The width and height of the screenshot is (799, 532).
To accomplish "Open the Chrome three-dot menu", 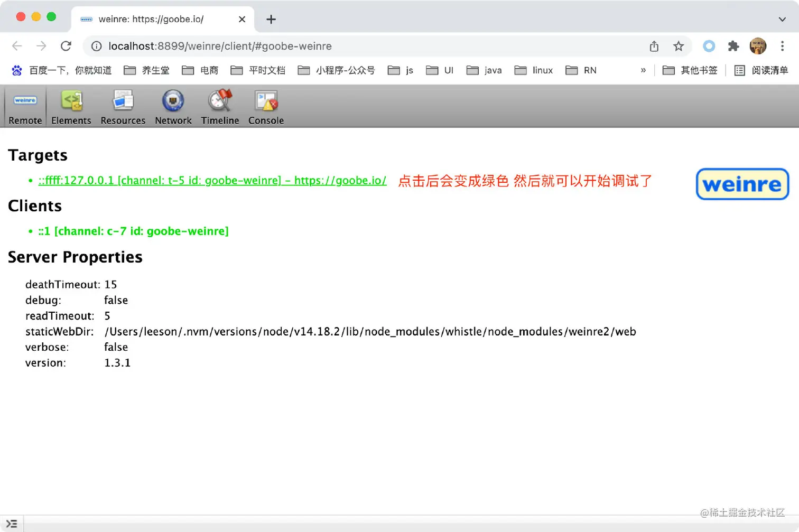I will tap(783, 46).
